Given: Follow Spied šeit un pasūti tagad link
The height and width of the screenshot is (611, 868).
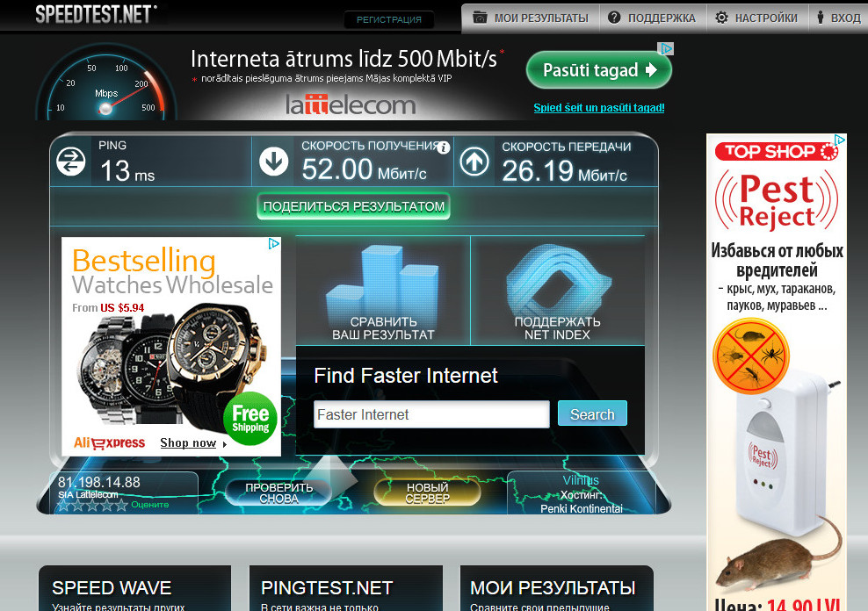Looking at the screenshot, I should [599, 108].
